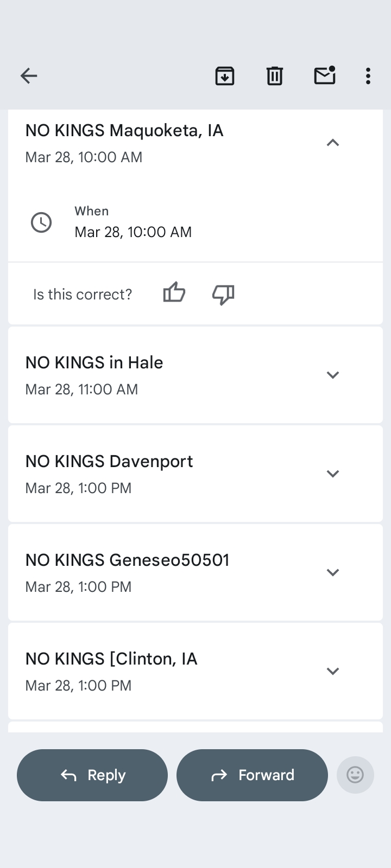
Task: Select the NO KINGS Davenport card title
Action: pyautogui.click(x=109, y=462)
